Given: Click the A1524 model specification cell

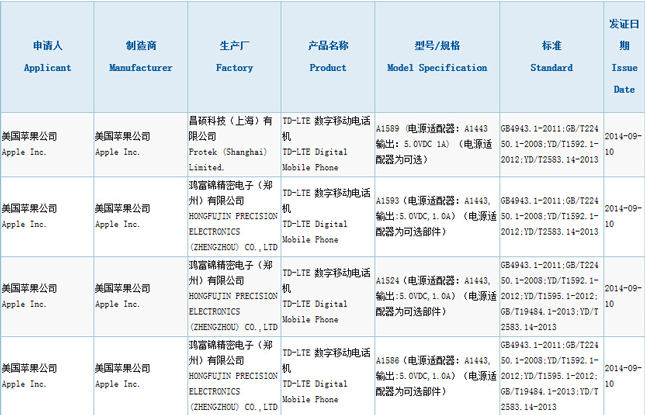Looking at the screenshot, I should [x=435, y=294].
